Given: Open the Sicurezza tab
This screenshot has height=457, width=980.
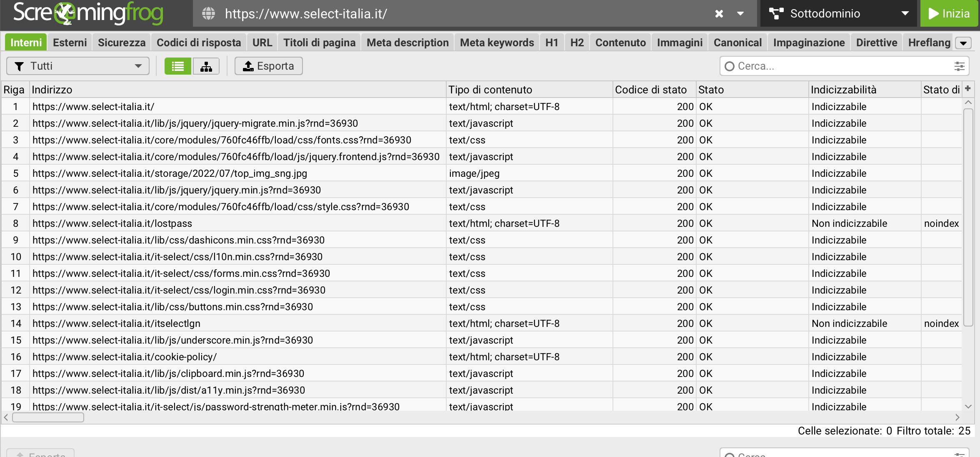Looking at the screenshot, I should coord(122,43).
